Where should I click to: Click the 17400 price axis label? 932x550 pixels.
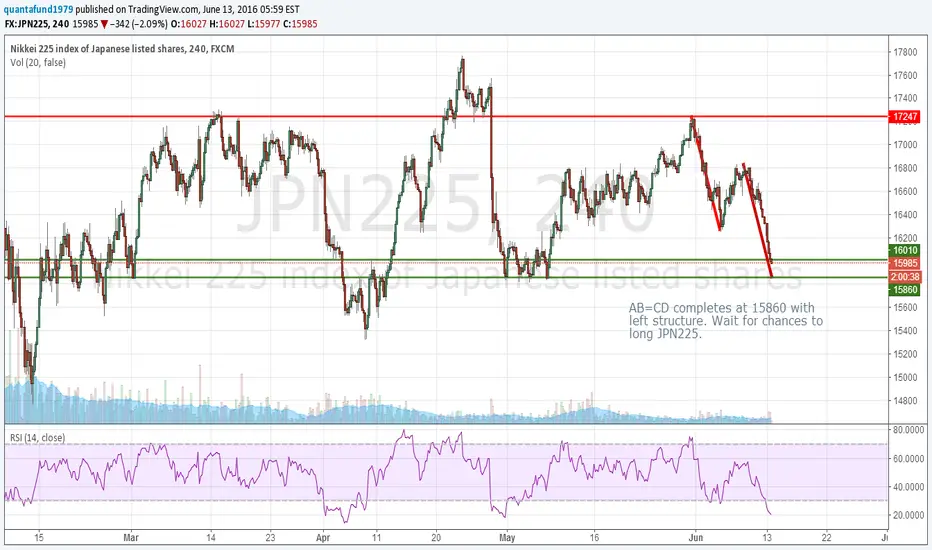pos(905,98)
